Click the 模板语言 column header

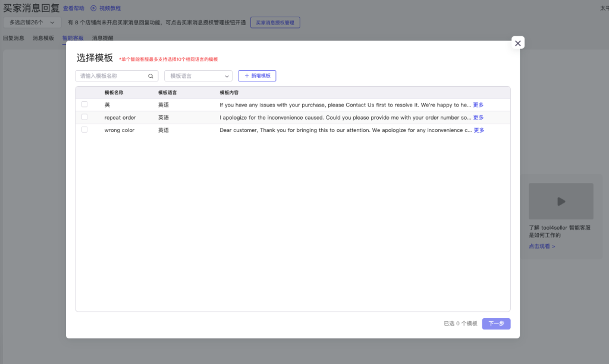[167, 92]
